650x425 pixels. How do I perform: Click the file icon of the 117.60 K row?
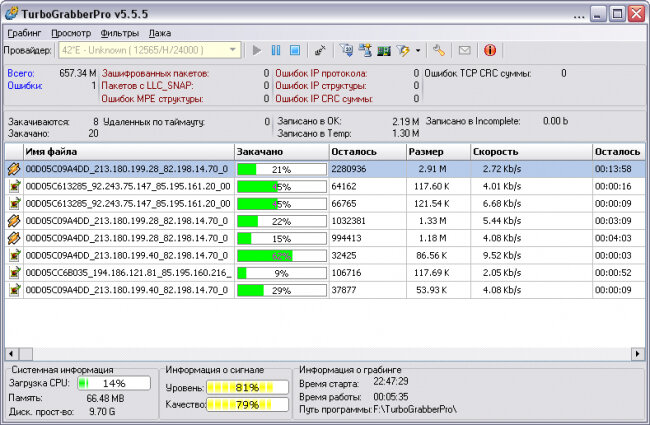coord(15,186)
